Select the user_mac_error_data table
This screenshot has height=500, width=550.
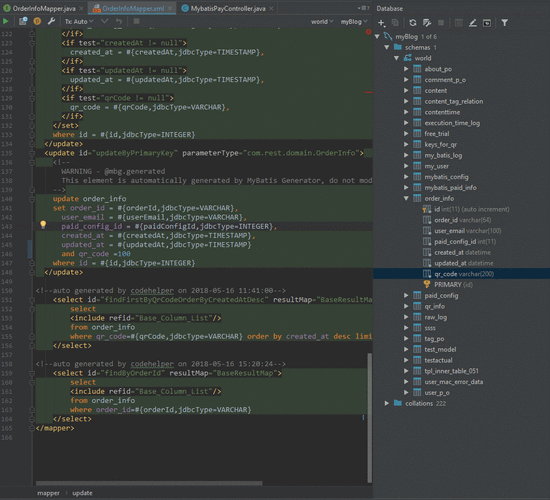(453, 382)
